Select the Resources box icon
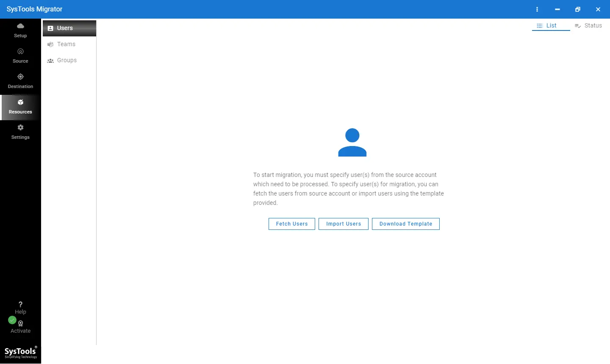The width and height of the screenshot is (610, 364). 20,102
